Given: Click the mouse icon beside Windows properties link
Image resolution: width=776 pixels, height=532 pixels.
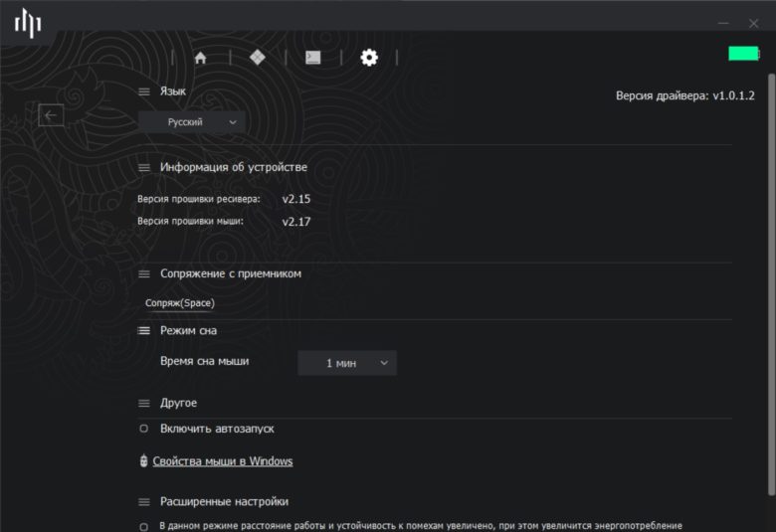Looking at the screenshot, I should point(143,460).
